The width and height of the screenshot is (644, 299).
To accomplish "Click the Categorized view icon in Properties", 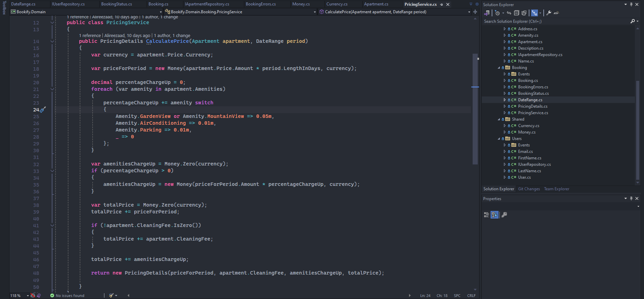I will (487, 215).
